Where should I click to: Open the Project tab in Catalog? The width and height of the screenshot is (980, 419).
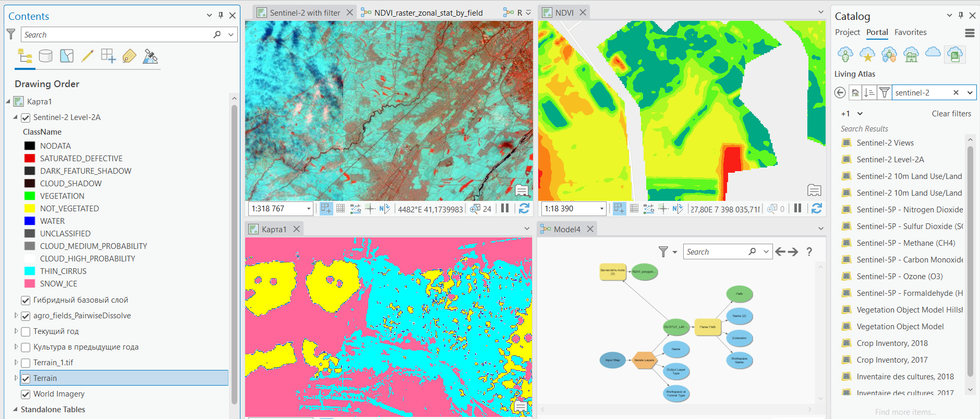coord(847,32)
